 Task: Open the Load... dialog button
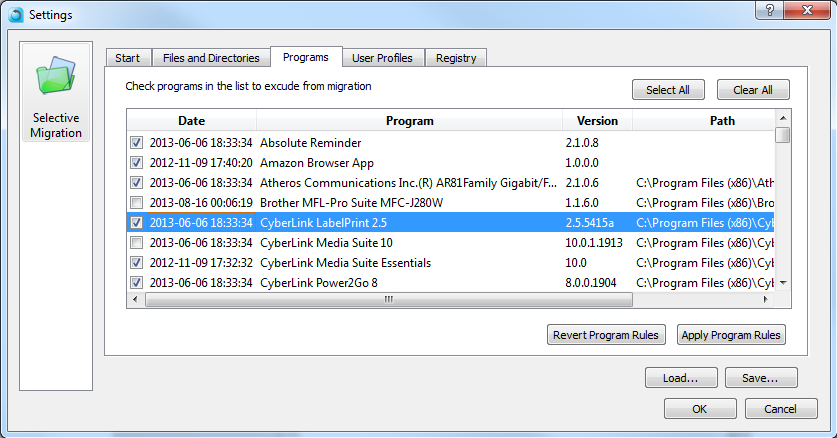[681, 378]
